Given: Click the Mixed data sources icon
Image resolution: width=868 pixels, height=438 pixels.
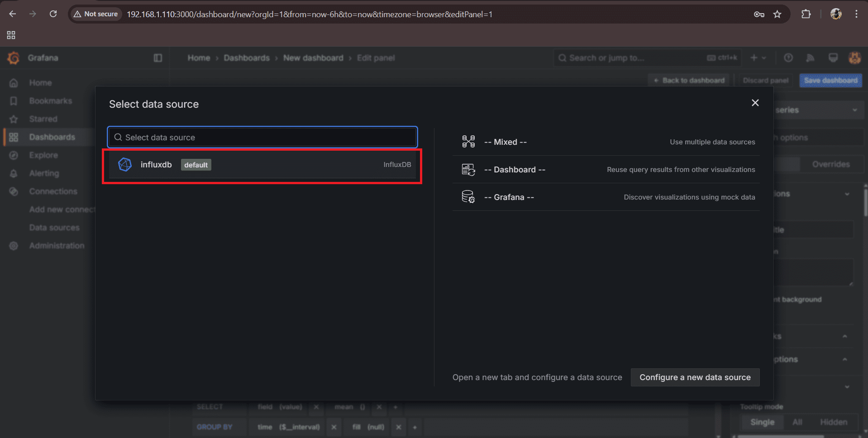Looking at the screenshot, I should pyautogui.click(x=468, y=142).
